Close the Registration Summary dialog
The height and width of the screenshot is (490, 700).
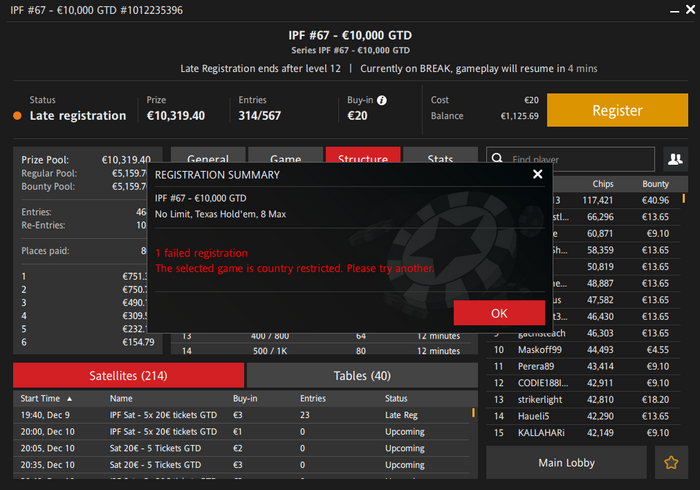(538, 174)
